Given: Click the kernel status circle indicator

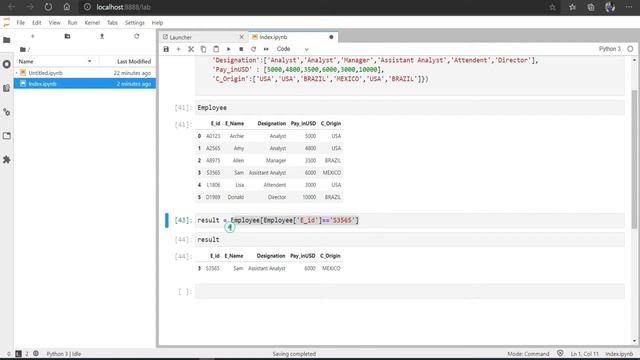Looking at the screenshot, I should 630,49.
